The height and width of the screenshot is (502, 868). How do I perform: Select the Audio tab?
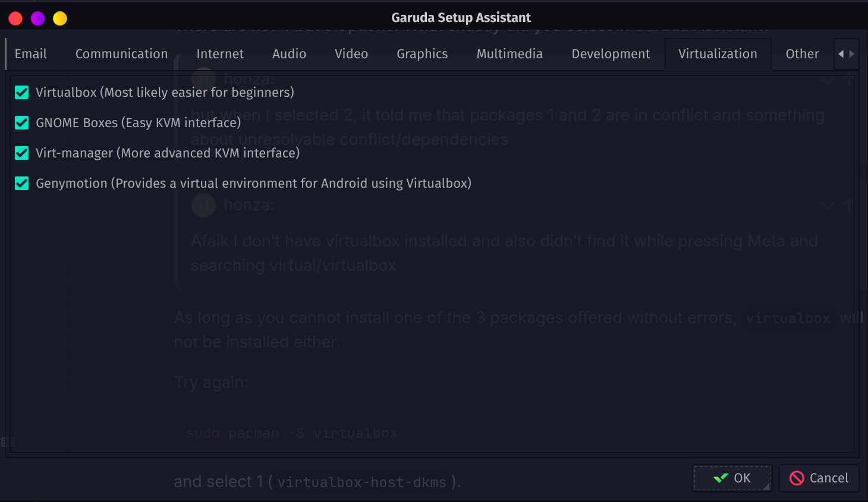(x=289, y=54)
